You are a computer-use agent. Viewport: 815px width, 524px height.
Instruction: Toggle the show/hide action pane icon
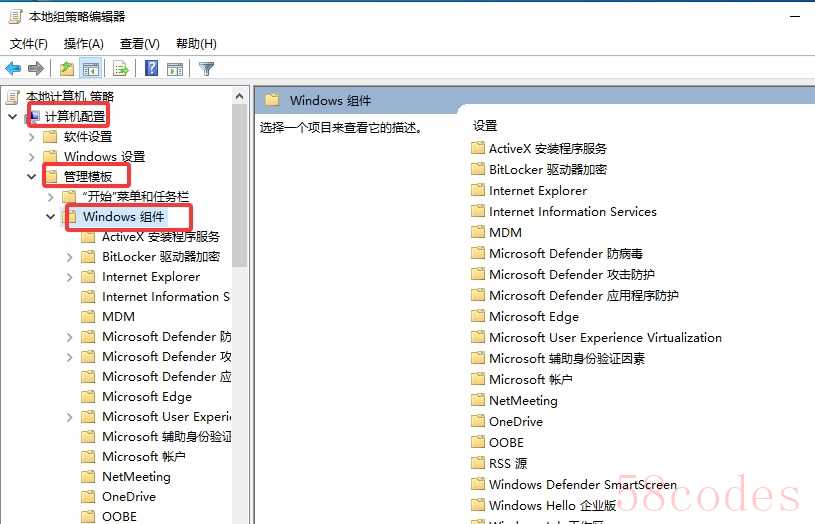click(175, 69)
